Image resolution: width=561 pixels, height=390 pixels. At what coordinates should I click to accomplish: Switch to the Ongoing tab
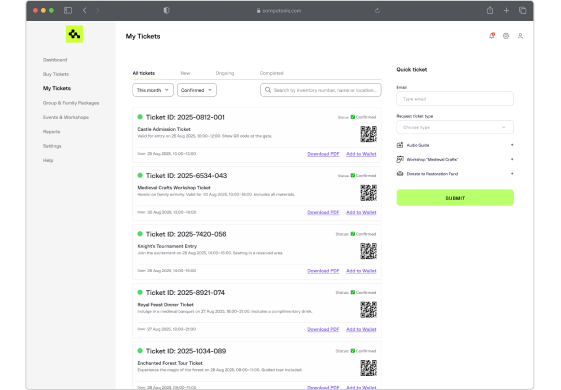pyautogui.click(x=225, y=73)
